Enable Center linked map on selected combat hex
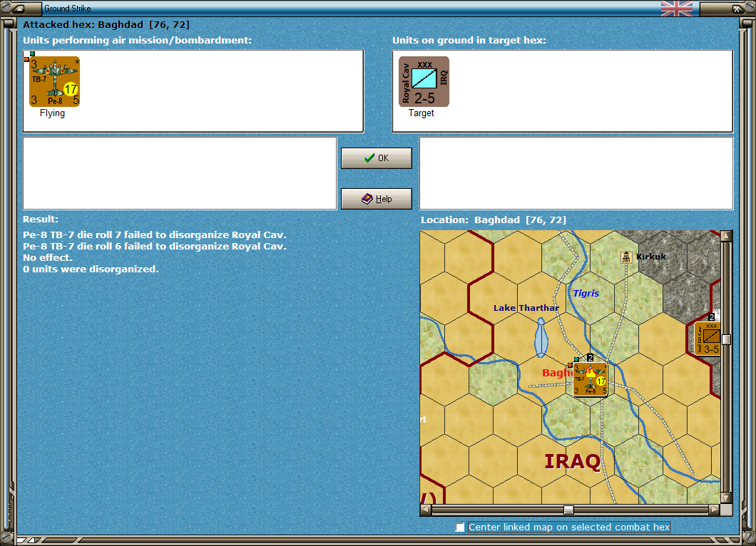 click(x=460, y=527)
